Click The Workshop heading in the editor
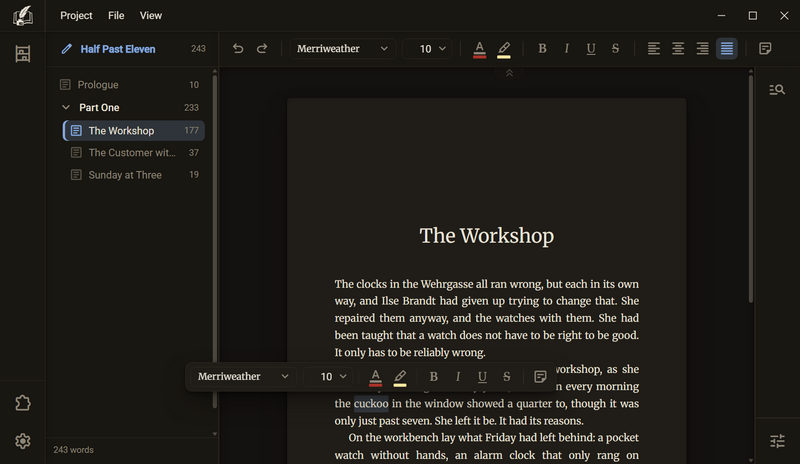800x464 pixels. (487, 236)
